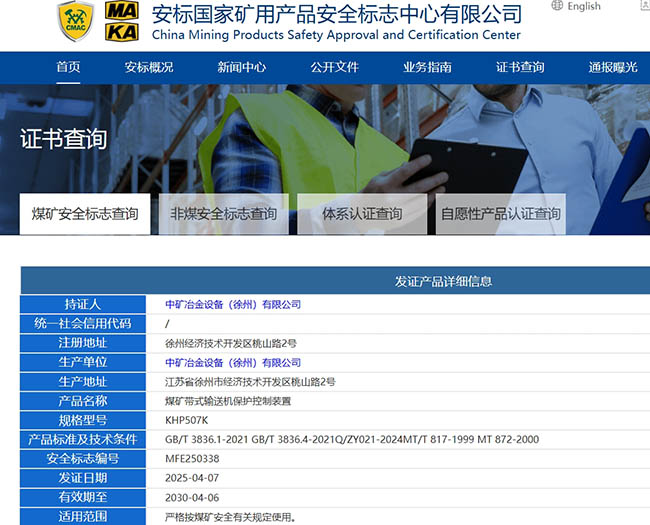
Task: Click 持证人 company link 中矿冶金设备
Action: click(x=233, y=304)
